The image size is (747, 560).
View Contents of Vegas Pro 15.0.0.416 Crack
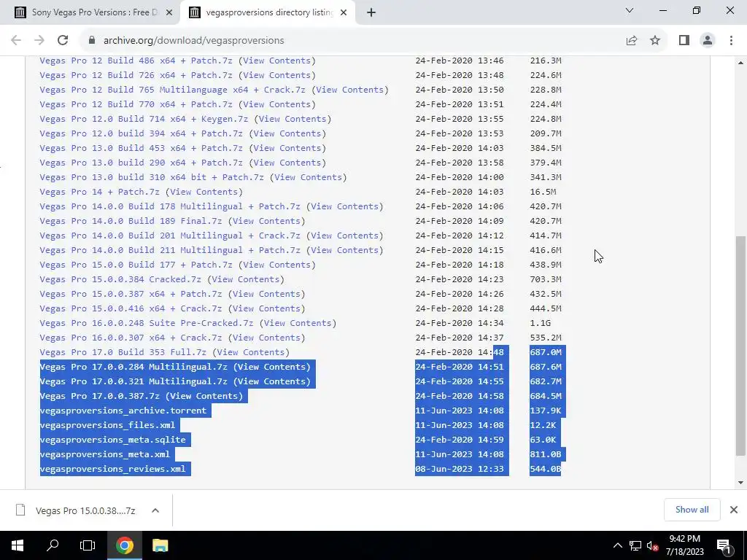(x=266, y=308)
